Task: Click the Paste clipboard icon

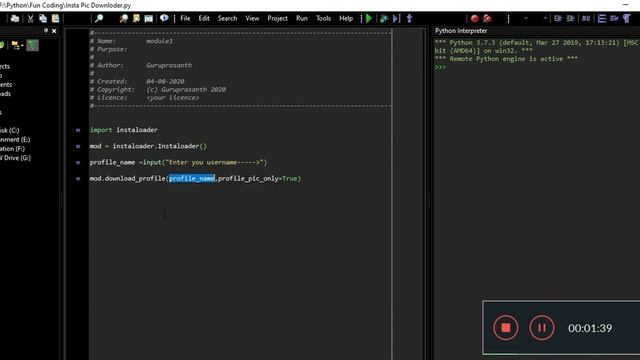Action: pos(55,18)
